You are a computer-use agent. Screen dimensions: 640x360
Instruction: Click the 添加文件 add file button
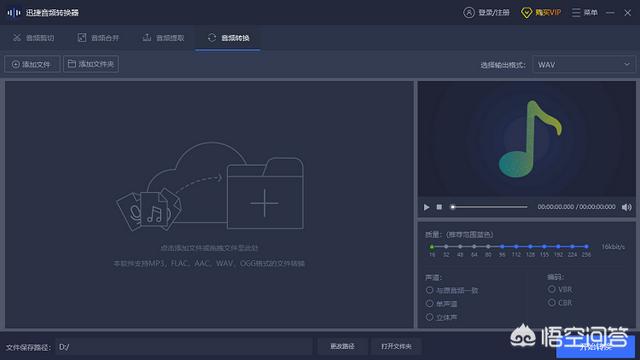[32, 64]
